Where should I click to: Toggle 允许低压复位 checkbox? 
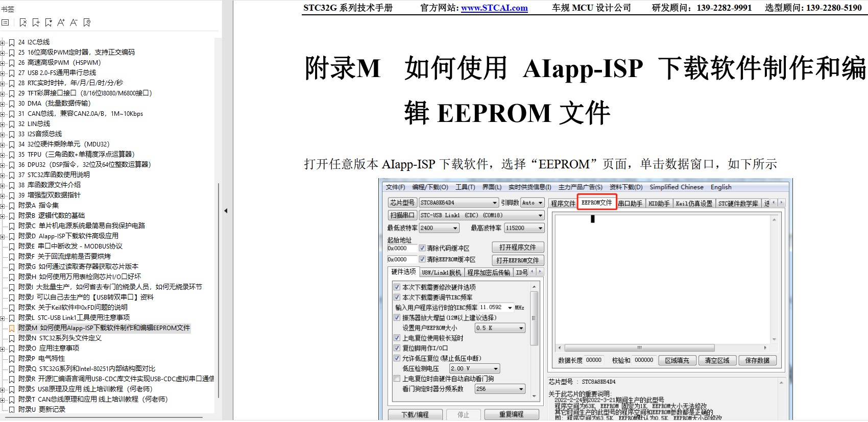[397, 358]
